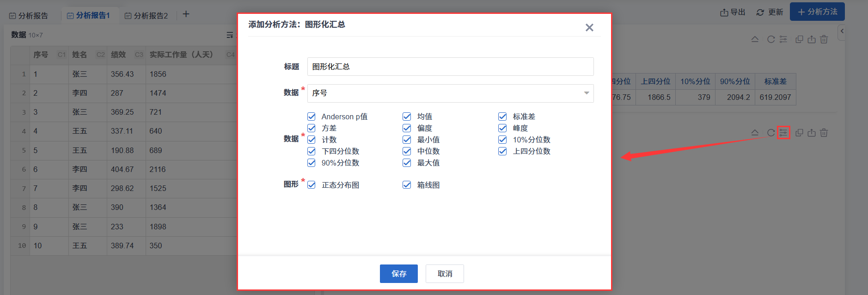Image resolution: width=868 pixels, height=295 pixels.
Task: Add a new report tab with plus icon
Action: (x=186, y=14)
